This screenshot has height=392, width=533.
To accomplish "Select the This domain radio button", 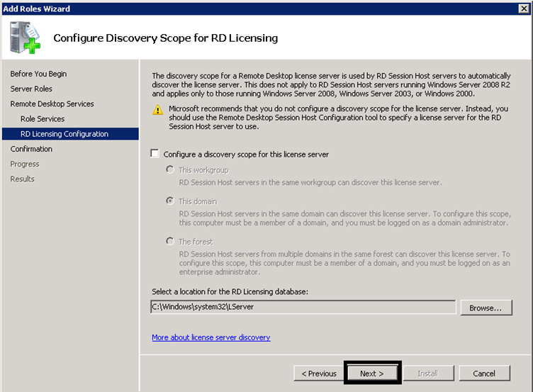I will pos(170,201).
